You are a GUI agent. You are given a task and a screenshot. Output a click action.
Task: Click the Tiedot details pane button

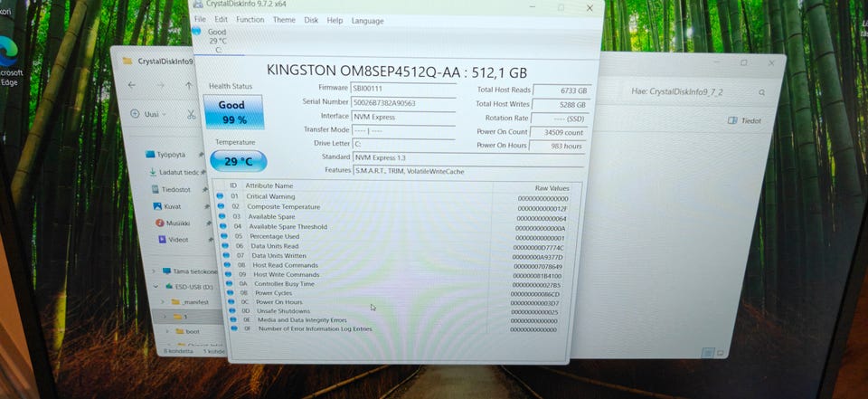click(744, 120)
